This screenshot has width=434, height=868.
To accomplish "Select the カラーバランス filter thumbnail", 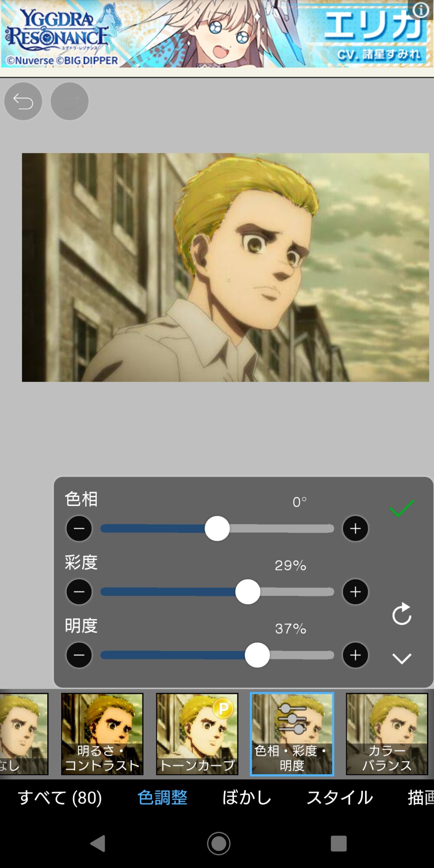I will pos(387,734).
